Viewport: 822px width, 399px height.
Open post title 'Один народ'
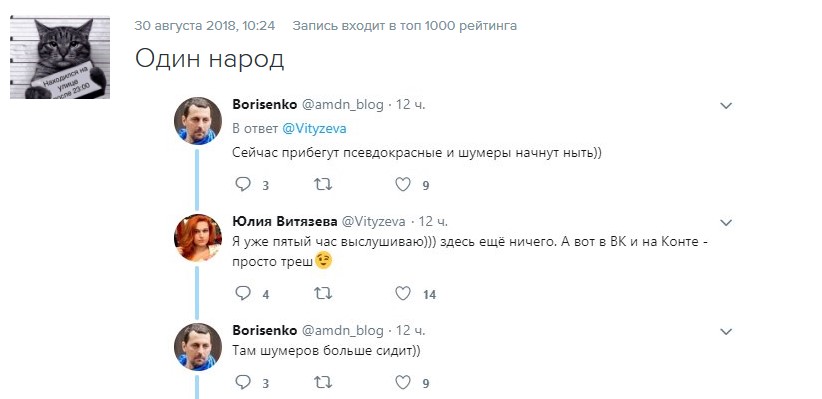pyautogui.click(x=209, y=59)
